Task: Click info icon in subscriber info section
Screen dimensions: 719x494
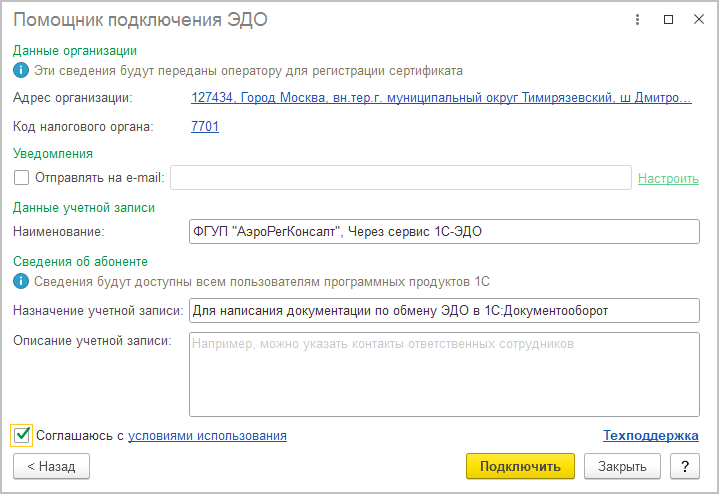Action: click(x=20, y=281)
